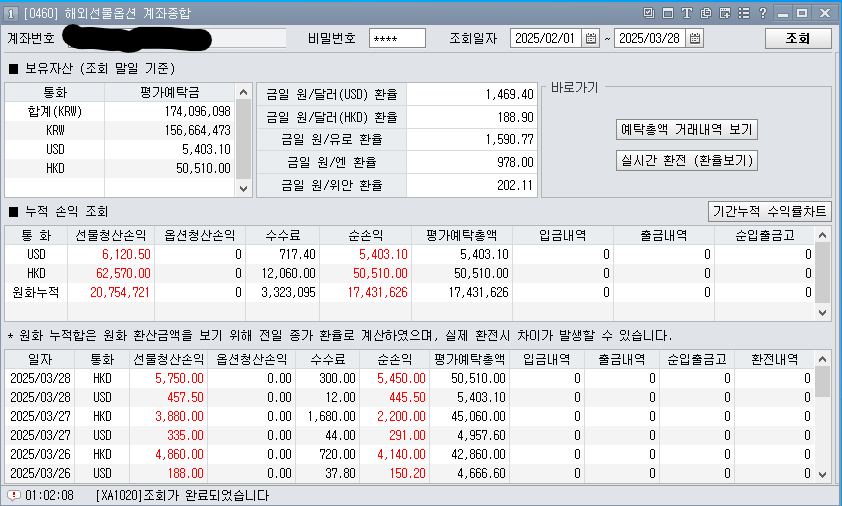
Task: Maximize the 해외선물옵션 계좌종합 window
Action: [x=802, y=13]
